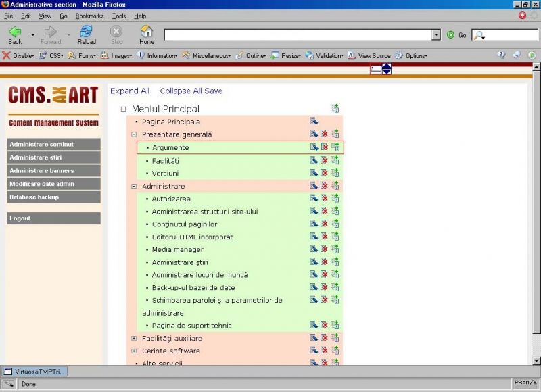
Task: Click the Firefox Home toolbar icon
Action: pos(147,34)
